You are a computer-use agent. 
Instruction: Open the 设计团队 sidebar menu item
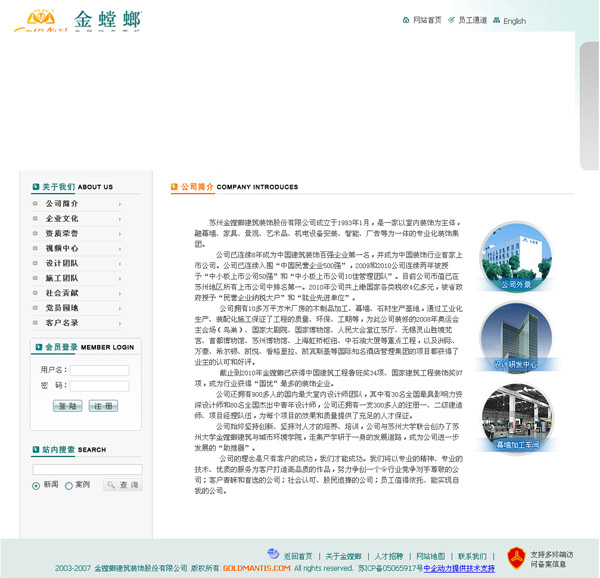[62, 263]
